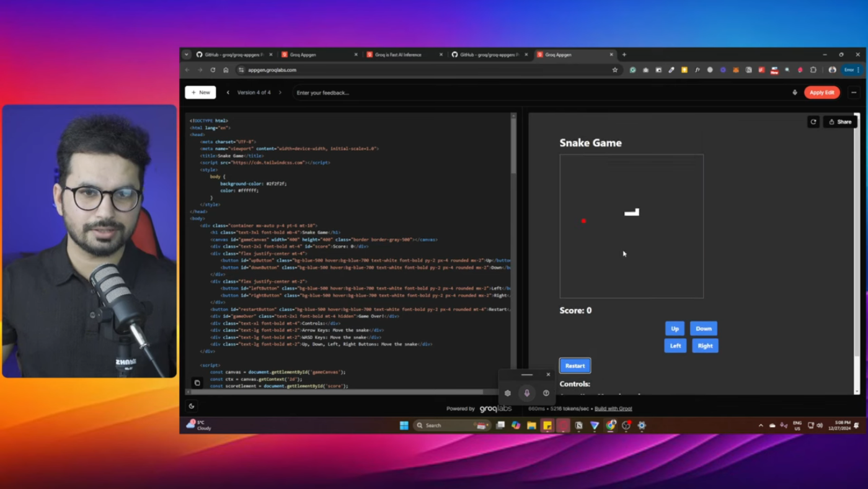
Task: Open the browser extensions puzzle icon
Action: 813,70
